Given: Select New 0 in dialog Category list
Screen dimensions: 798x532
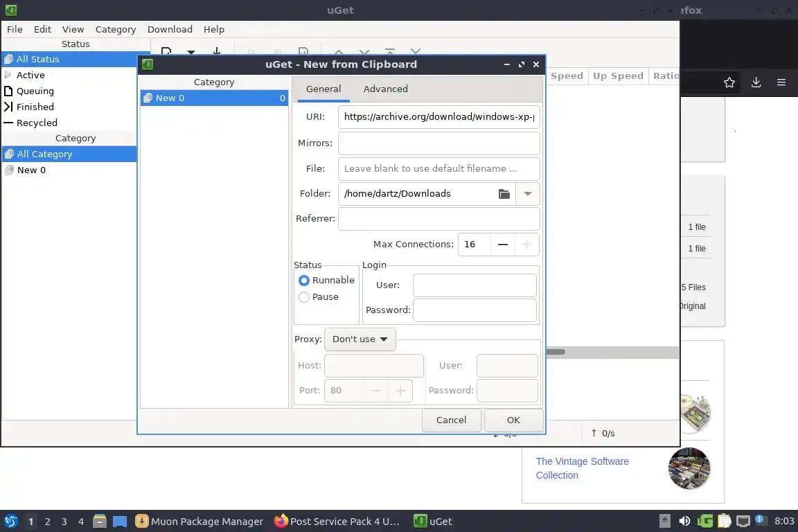Looking at the screenshot, I should [x=214, y=98].
